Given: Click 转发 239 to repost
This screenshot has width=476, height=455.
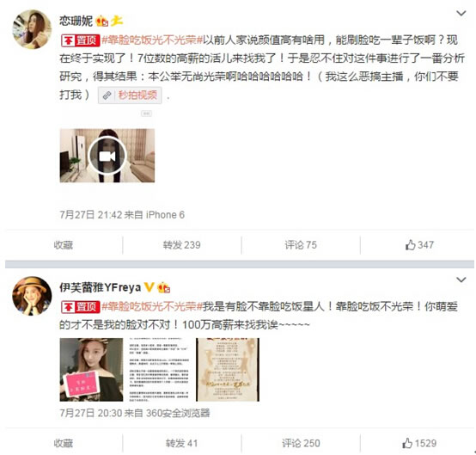Looking at the screenshot, I should [181, 245].
